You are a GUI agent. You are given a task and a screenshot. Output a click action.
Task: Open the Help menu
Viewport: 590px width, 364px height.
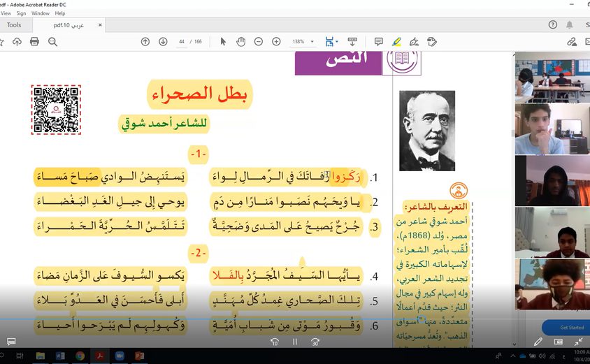tap(60, 13)
